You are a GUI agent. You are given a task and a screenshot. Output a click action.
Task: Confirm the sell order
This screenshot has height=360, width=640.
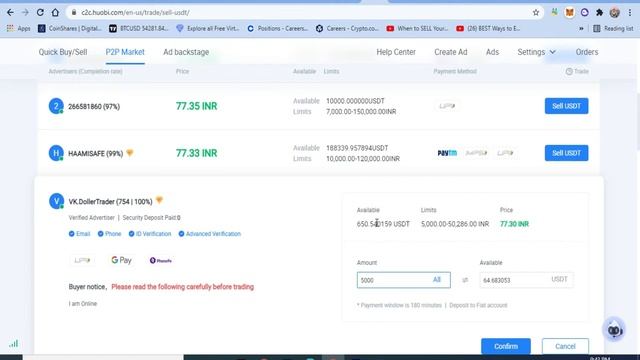pyautogui.click(x=506, y=346)
